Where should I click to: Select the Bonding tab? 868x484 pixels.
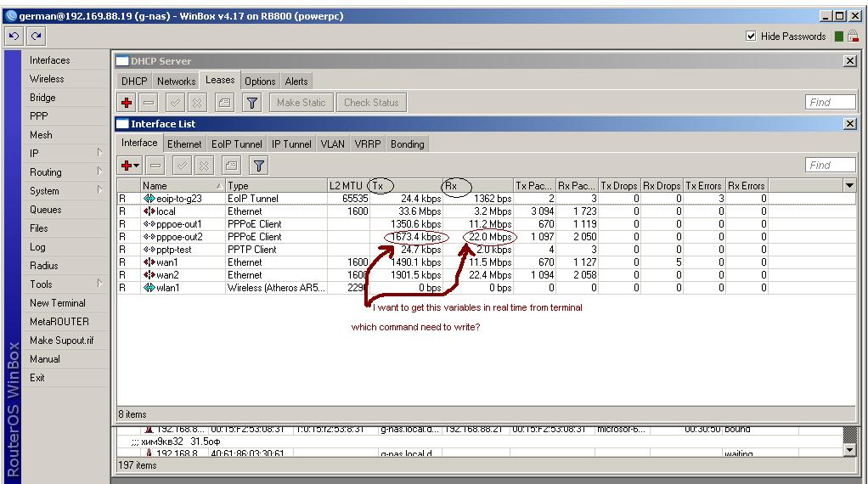click(x=408, y=144)
